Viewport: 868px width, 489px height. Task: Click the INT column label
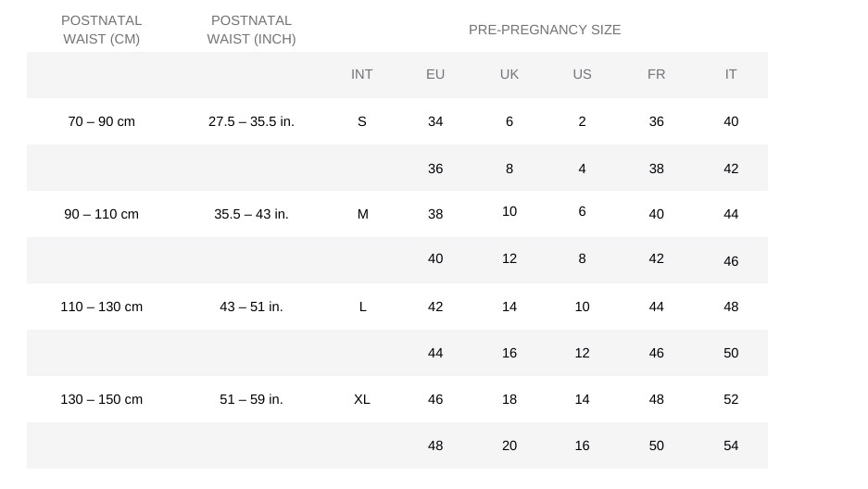tap(361, 74)
